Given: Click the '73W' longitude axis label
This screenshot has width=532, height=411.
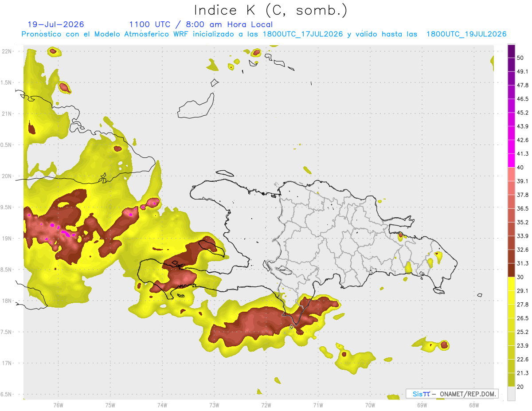Looking at the screenshot, I should click(214, 406).
